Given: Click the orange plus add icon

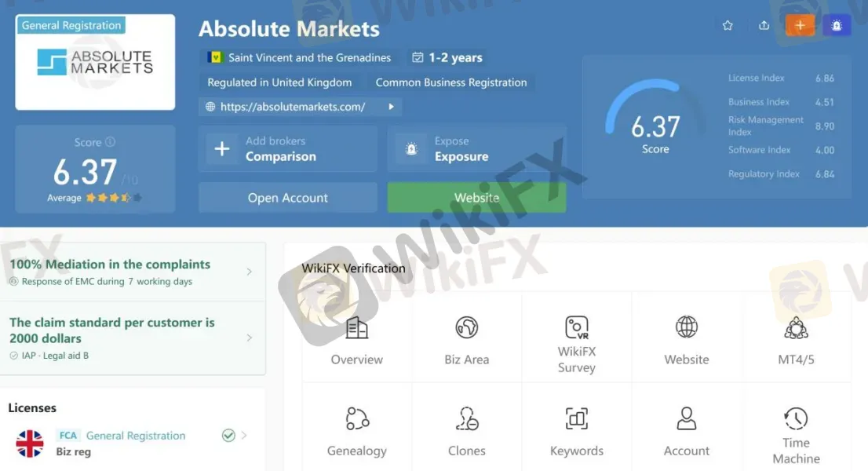Looking at the screenshot, I should (800, 25).
